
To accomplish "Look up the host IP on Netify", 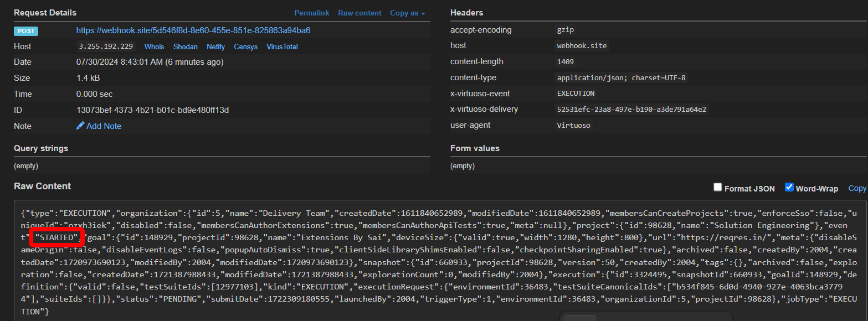I will point(216,47).
